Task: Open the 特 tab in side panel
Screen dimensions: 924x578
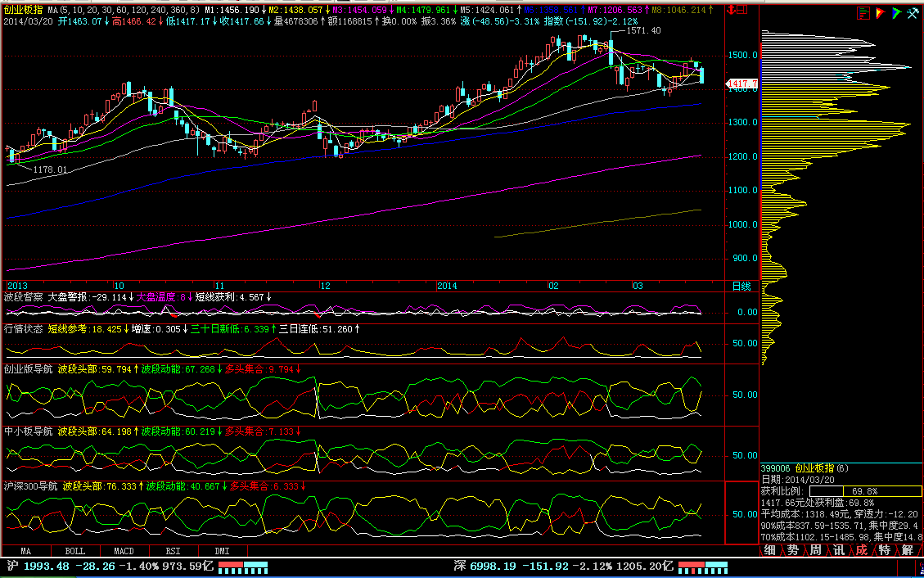Action: pyautogui.click(x=885, y=550)
